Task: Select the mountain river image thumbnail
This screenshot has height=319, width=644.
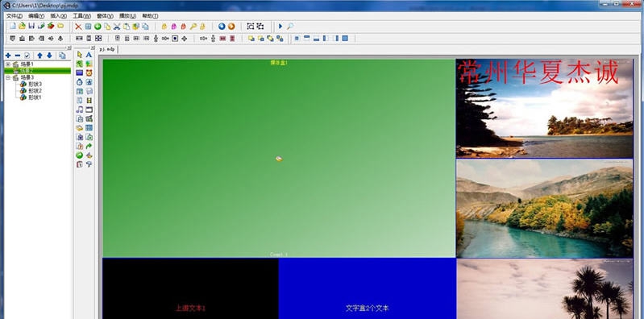Action: pos(545,208)
